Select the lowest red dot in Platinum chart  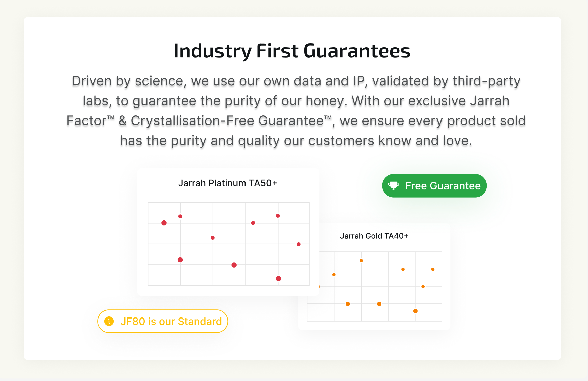(x=278, y=279)
